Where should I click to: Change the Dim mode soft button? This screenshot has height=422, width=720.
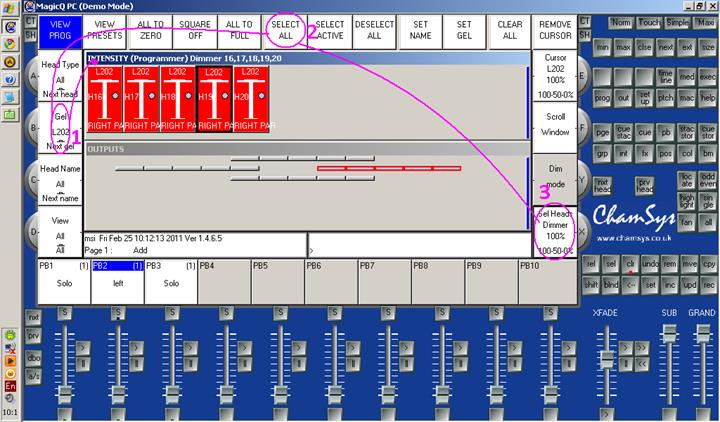[555, 180]
